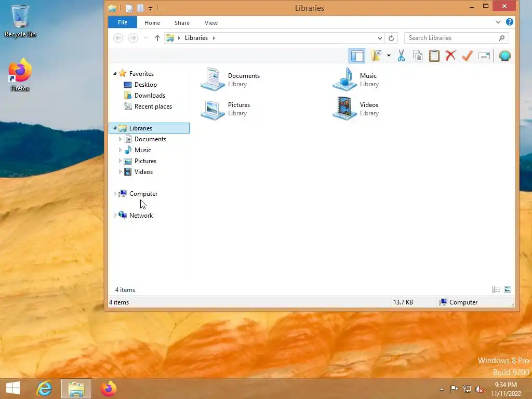Select Favorites in the navigation pane
The width and height of the screenshot is (532, 399).
pyautogui.click(x=141, y=74)
